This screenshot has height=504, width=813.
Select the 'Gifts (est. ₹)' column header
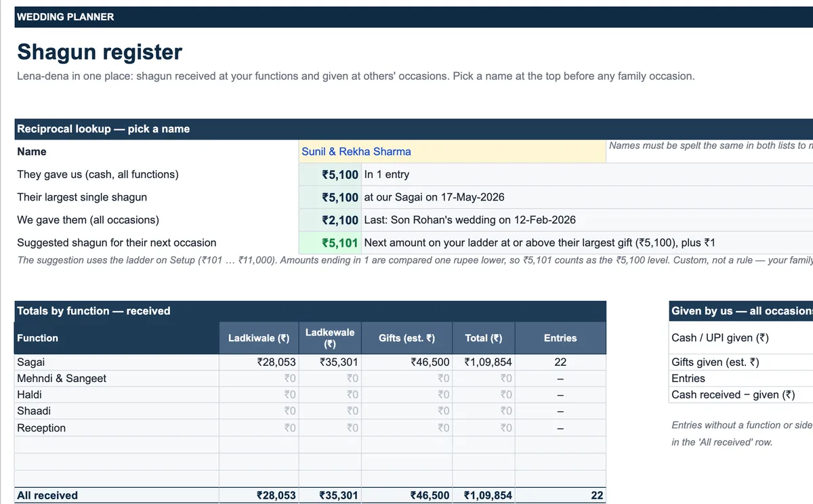coord(406,338)
